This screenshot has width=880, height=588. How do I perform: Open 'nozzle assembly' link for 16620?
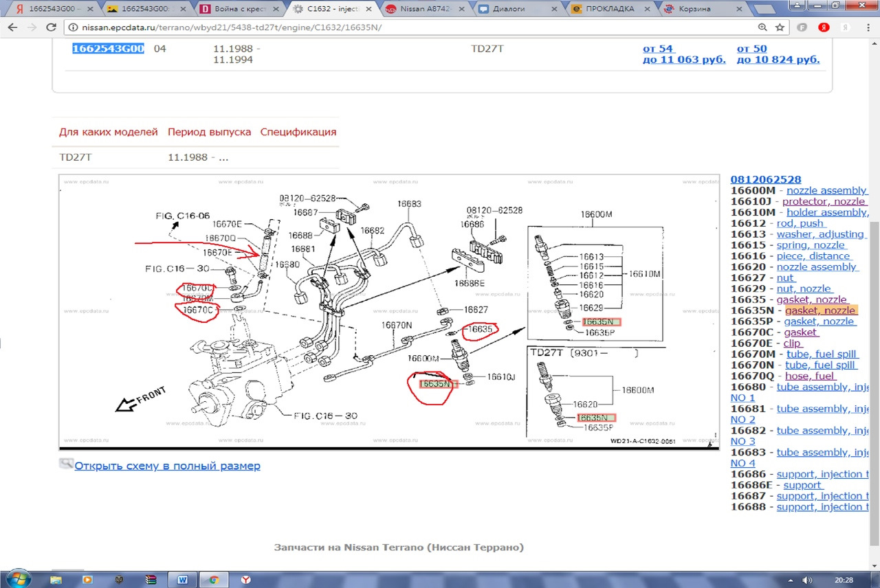pyautogui.click(x=817, y=267)
